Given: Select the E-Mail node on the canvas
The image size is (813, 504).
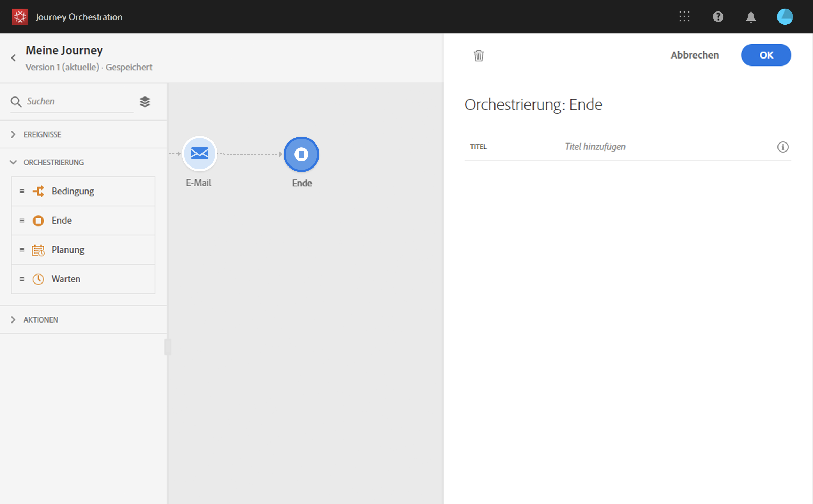Looking at the screenshot, I should (200, 154).
